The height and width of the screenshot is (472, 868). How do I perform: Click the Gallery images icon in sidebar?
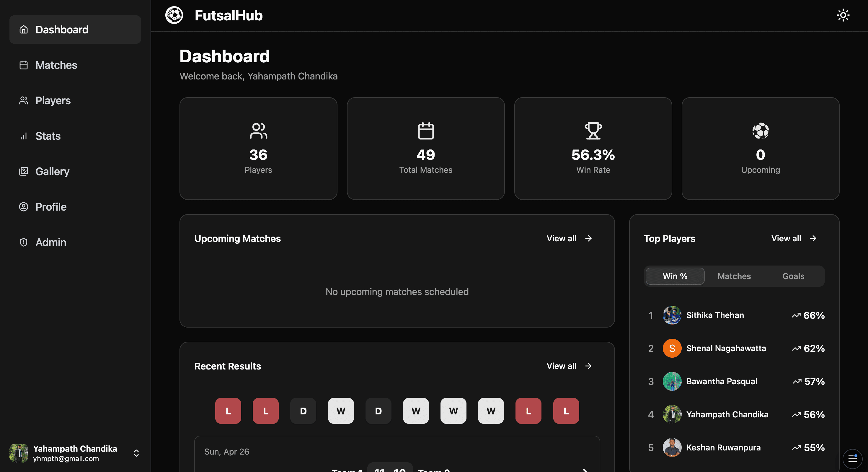(x=24, y=171)
